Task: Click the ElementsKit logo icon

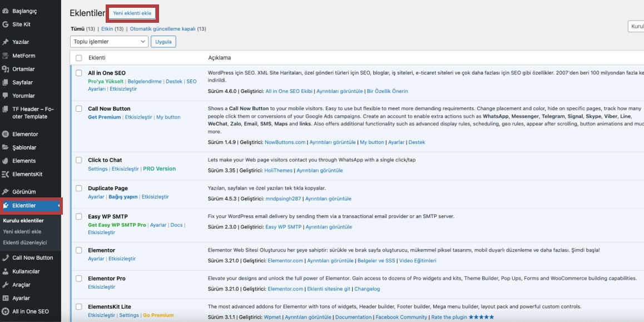Action: [6, 174]
